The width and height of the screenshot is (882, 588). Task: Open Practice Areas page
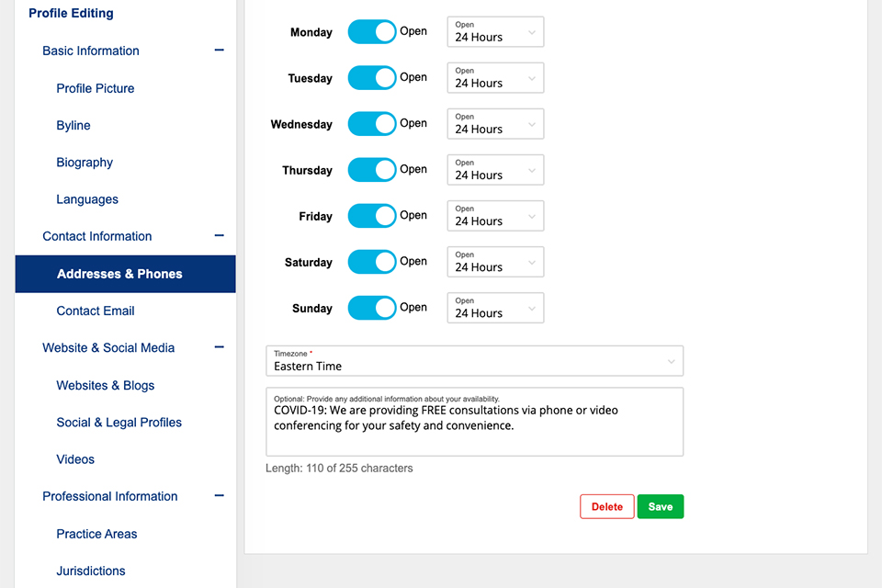[96, 534]
